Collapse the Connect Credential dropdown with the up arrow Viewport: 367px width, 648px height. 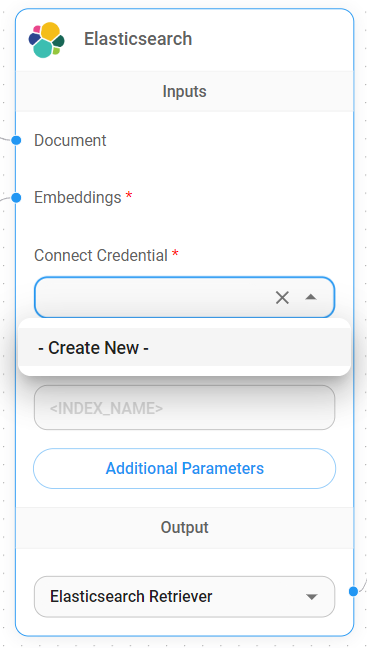pyautogui.click(x=311, y=297)
